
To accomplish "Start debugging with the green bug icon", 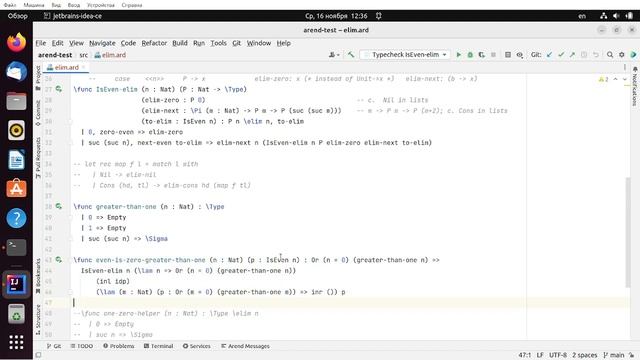I will click(x=470, y=55).
